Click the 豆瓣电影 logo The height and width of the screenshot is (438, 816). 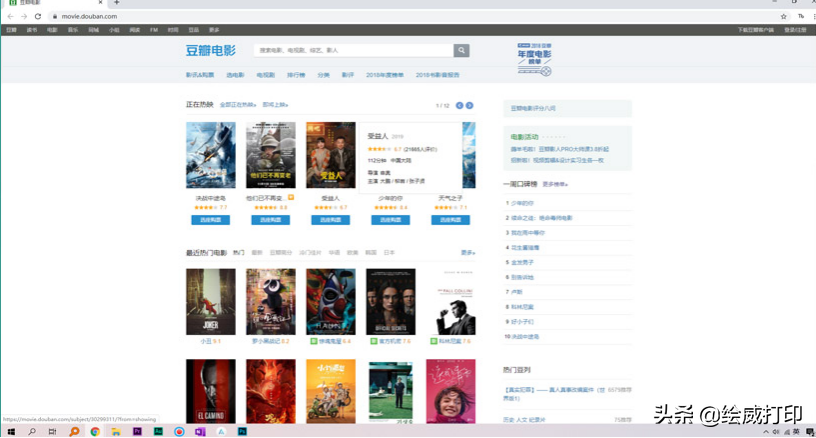(x=211, y=50)
